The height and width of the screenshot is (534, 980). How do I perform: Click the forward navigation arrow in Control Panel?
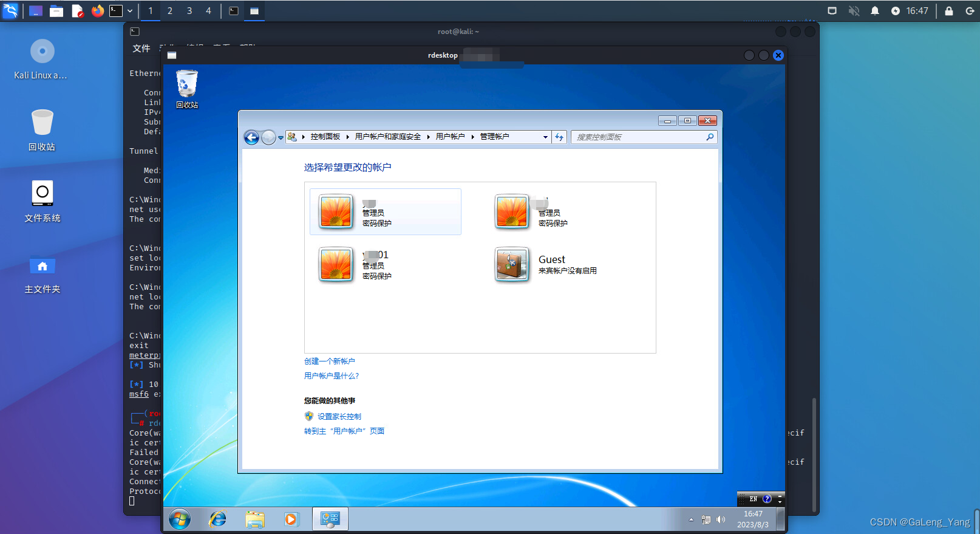click(x=268, y=137)
